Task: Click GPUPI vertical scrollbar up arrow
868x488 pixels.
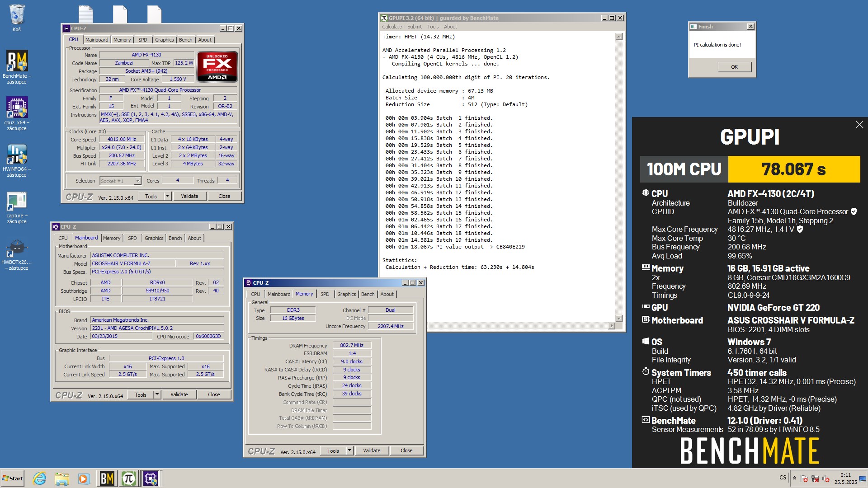Action: click(x=618, y=37)
